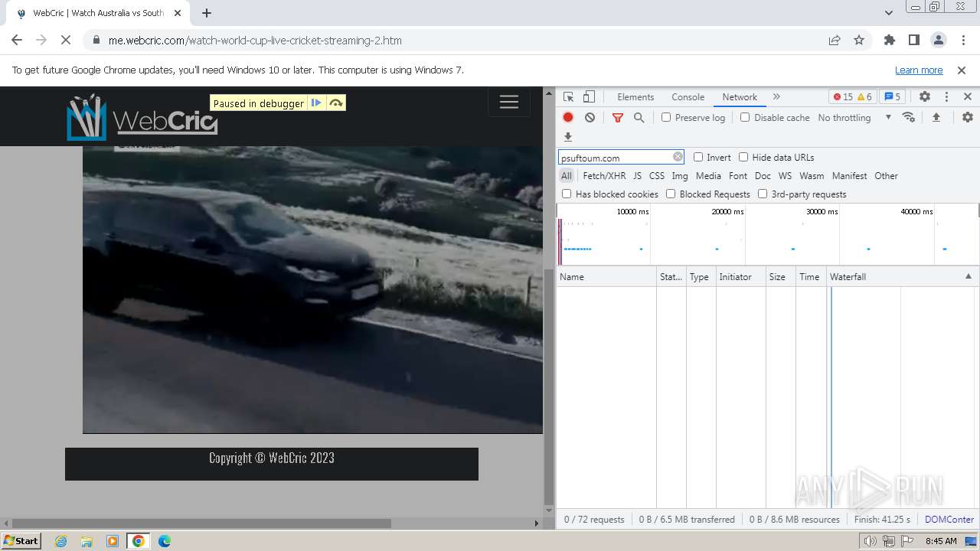
Task: Toggle the device toolbar in DevTools
Action: [x=589, y=96]
